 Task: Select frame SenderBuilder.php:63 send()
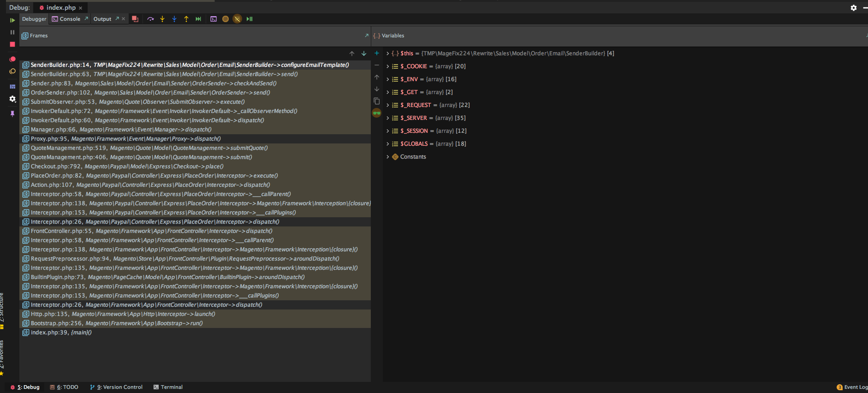tap(196, 74)
